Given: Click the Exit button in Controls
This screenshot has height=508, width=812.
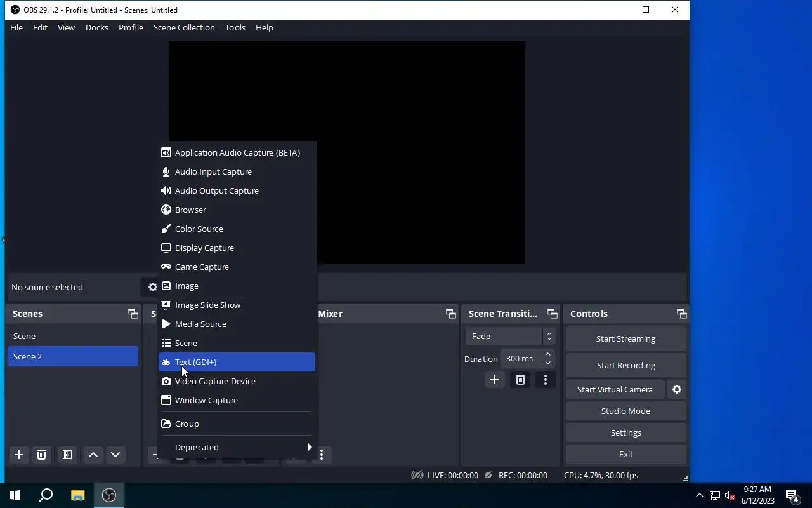Looking at the screenshot, I should pyautogui.click(x=625, y=454).
